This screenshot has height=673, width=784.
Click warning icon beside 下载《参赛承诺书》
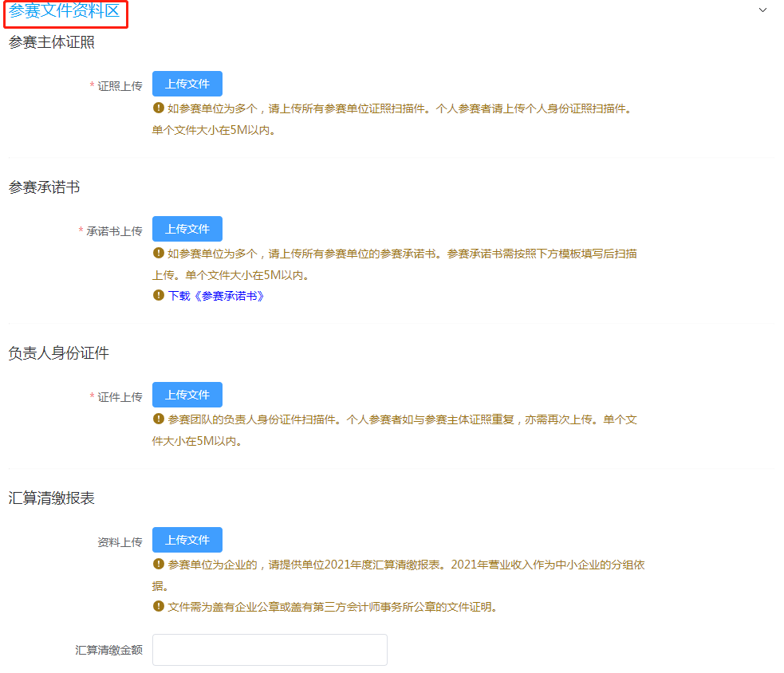(x=159, y=296)
